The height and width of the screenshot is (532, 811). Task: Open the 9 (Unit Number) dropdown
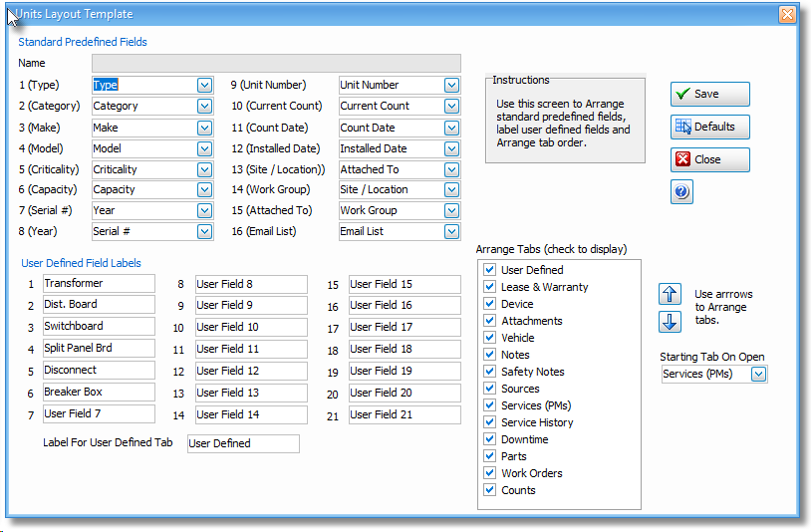click(451, 86)
